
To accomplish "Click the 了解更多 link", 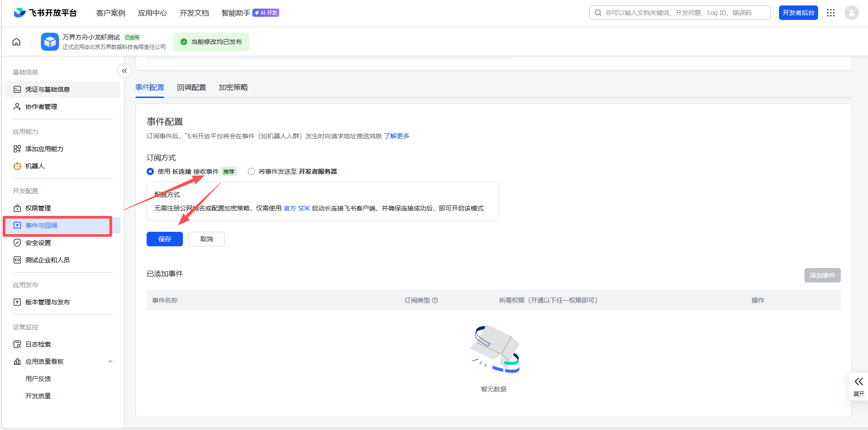I will point(396,136).
